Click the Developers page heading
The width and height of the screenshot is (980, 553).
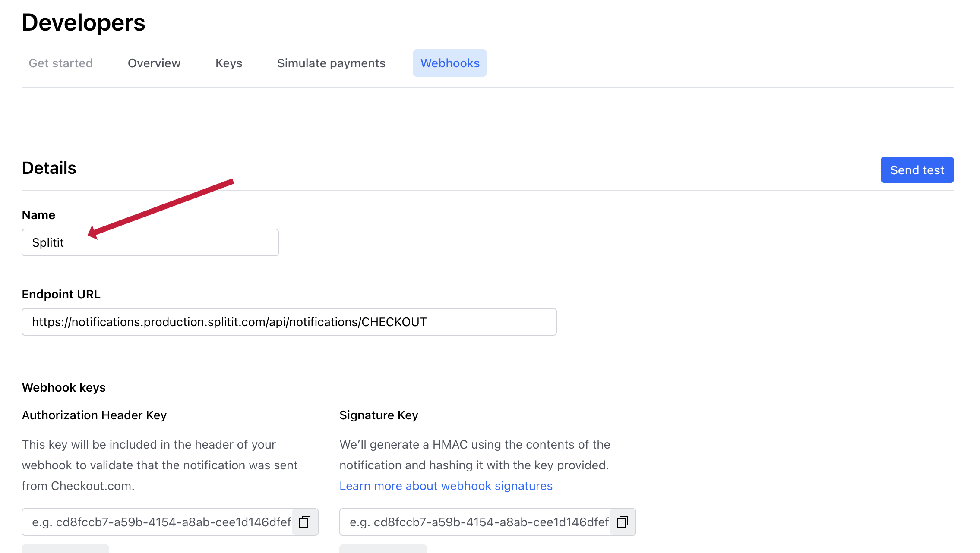84,22
